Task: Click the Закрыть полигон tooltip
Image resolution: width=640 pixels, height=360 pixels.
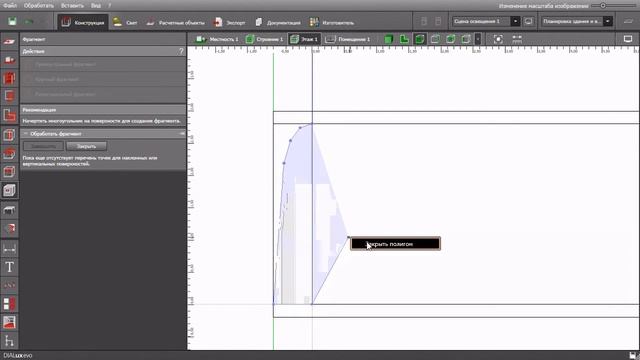Action: pos(396,244)
